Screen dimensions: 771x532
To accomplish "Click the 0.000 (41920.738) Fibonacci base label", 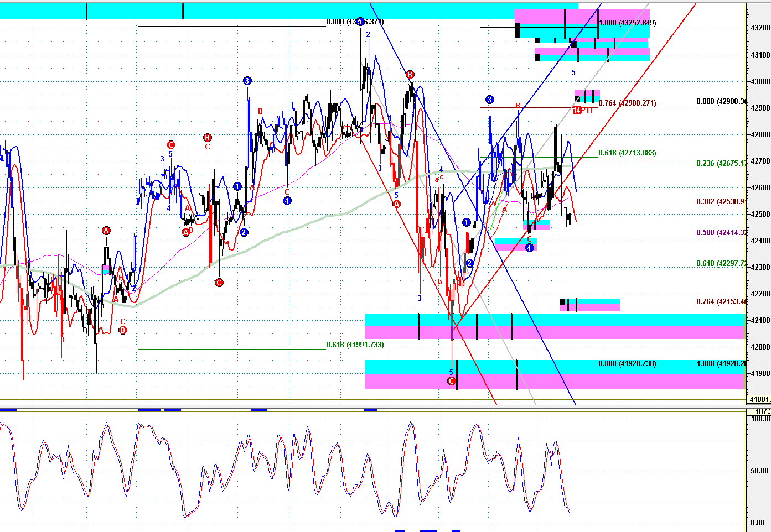I will (x=628, y=363).
